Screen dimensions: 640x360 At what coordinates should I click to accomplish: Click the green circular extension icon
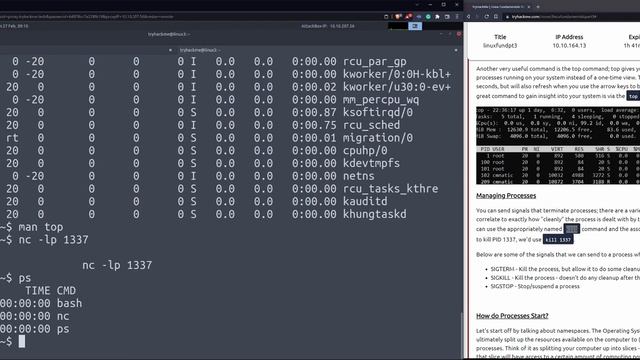pos(428,17)
